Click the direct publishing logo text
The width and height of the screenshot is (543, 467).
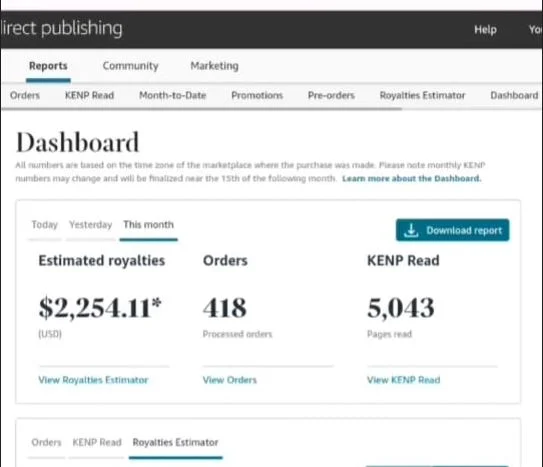click(x=62, y=28)
